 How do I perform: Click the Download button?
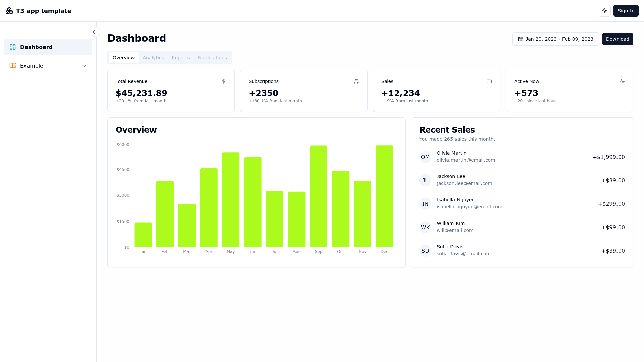pyautogui.click(x=618, y=39)
